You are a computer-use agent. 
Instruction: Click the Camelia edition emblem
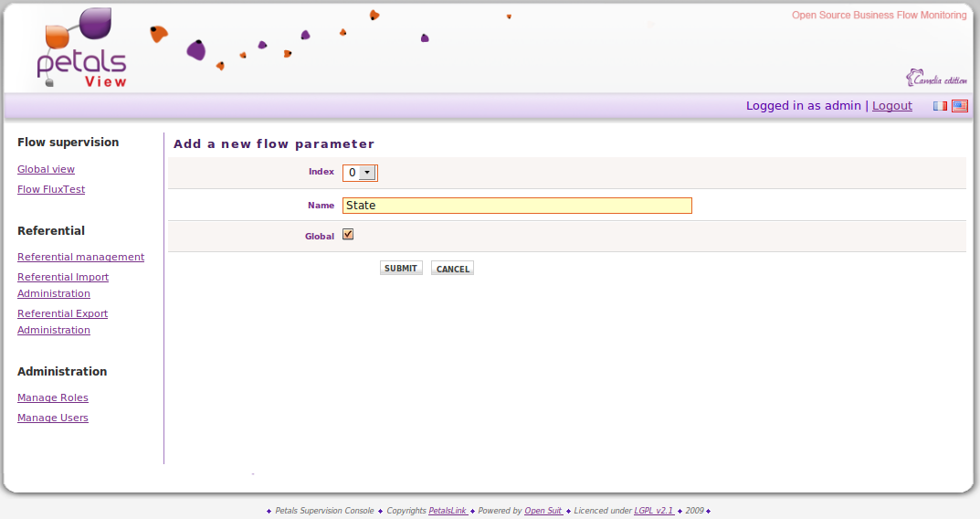[935, 79]
